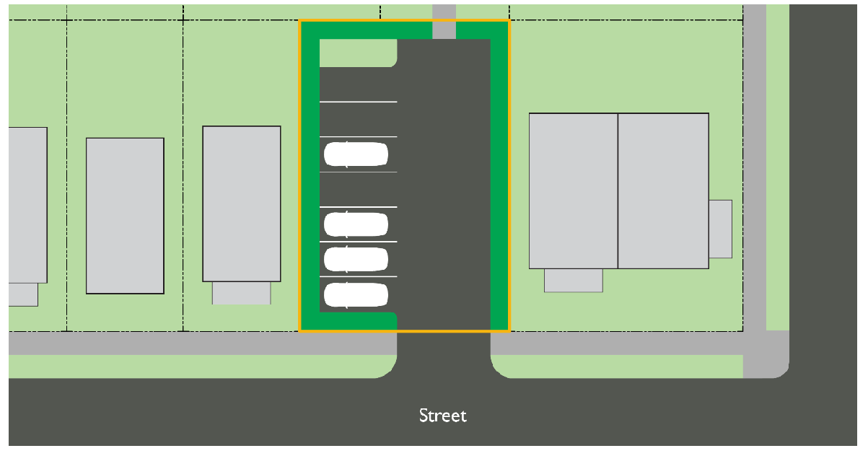Click the second white car from the top
This screenshot has width=868, height=456.
[x=356, y=224]
